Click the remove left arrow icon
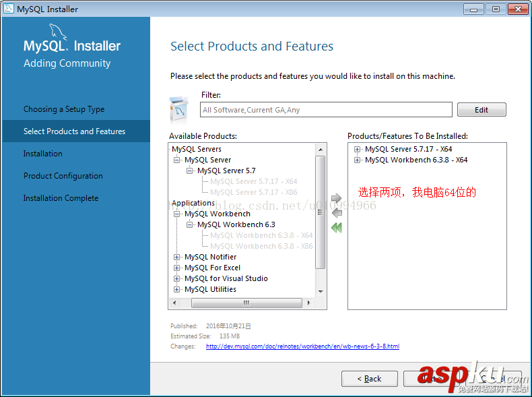Screen dimensions: 532x397 pos(337,213)
